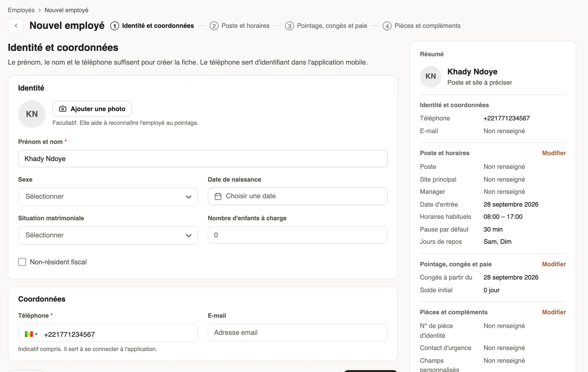Tick the Non-résident fiscal checkbox
The height and width of the screenshot is (372, 588).
tap(22, 262)
